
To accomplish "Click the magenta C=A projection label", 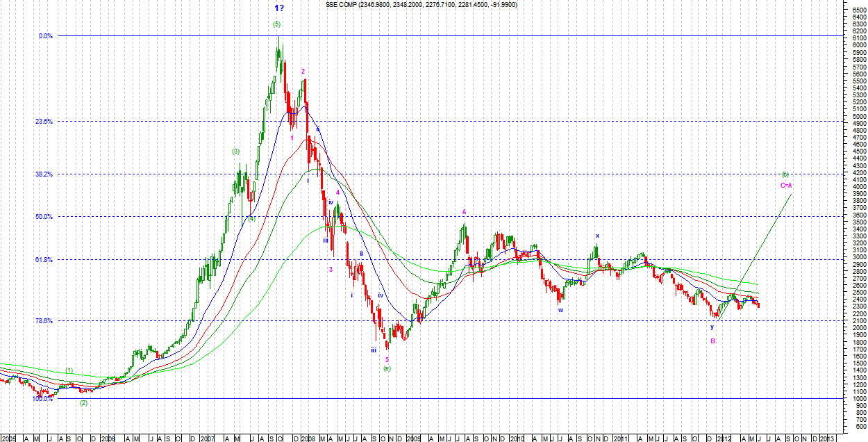I will tap(786, 185).
